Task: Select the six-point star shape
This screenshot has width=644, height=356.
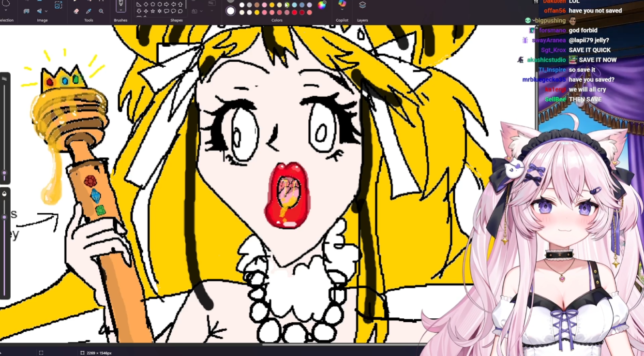Action: pos(160,11)
